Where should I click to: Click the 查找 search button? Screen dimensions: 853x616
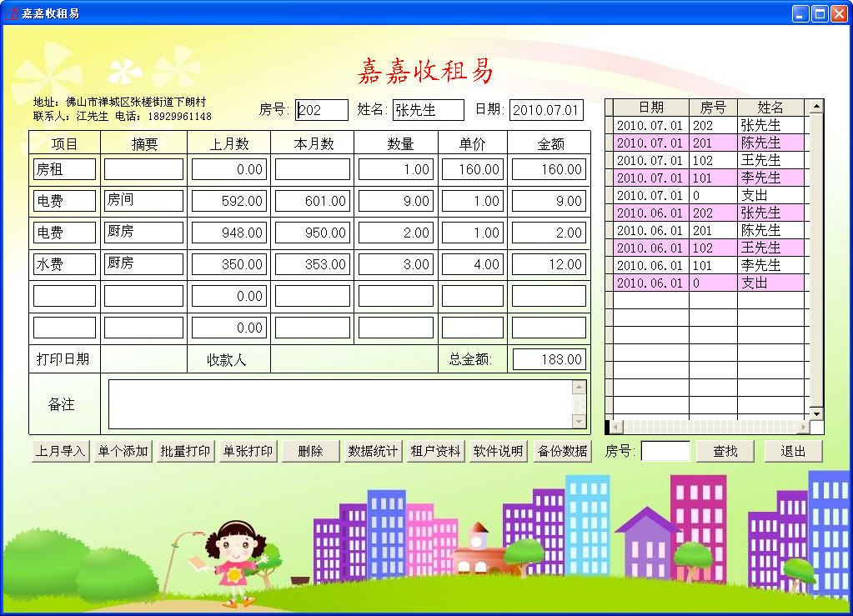725,451
